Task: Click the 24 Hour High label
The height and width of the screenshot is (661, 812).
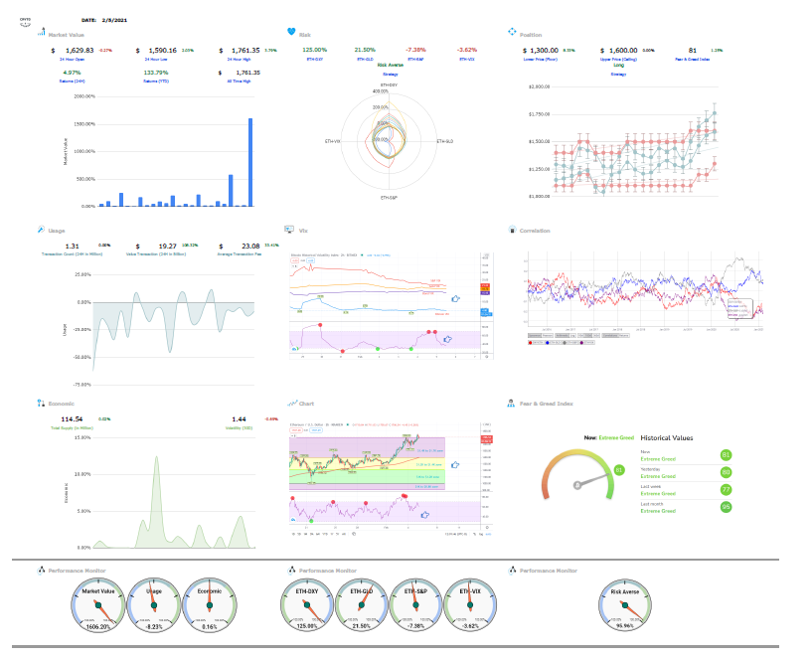Action: (239, 60)
